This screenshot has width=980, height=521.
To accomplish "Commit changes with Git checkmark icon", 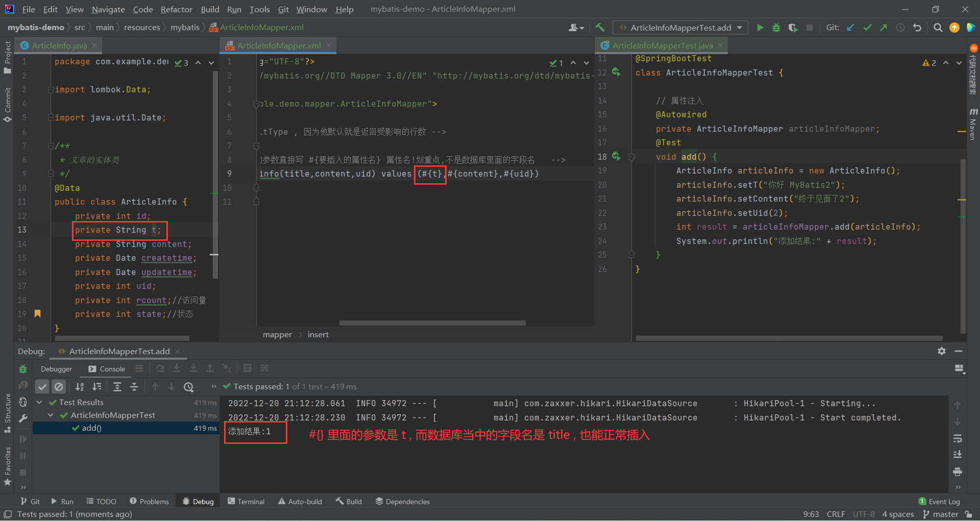I will tap(867, 28).
